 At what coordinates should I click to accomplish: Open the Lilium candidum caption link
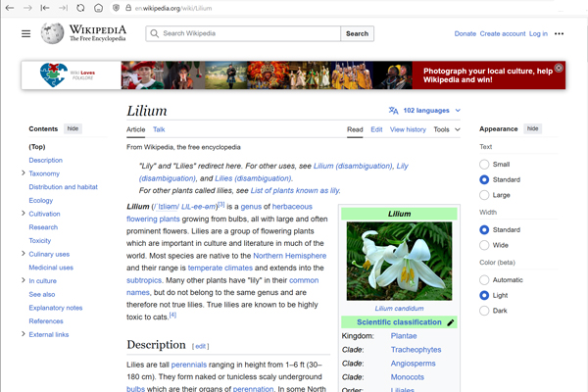pos(399,309)
